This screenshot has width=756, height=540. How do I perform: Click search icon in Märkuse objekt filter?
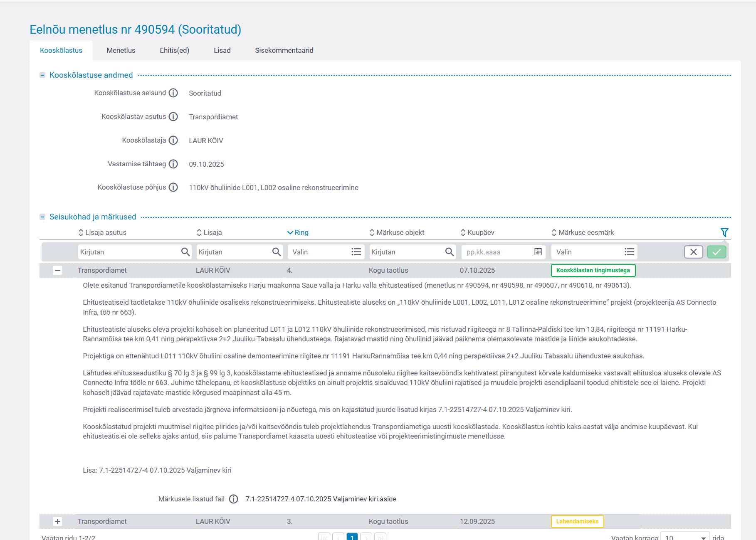pos(449,252)
